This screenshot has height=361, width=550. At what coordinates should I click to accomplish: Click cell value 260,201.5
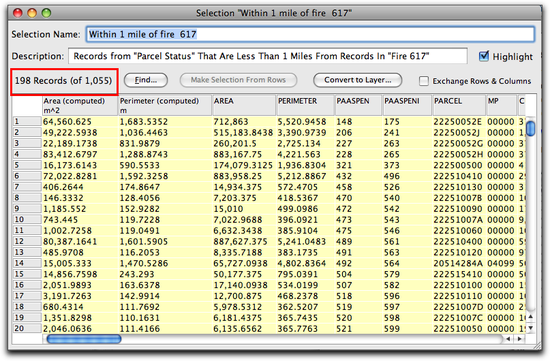pos(235,143)
